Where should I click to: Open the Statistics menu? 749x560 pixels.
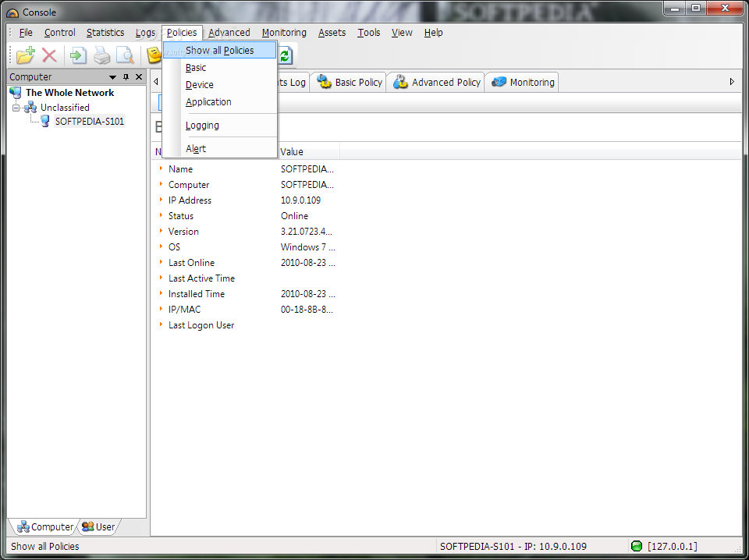(105, 33)
